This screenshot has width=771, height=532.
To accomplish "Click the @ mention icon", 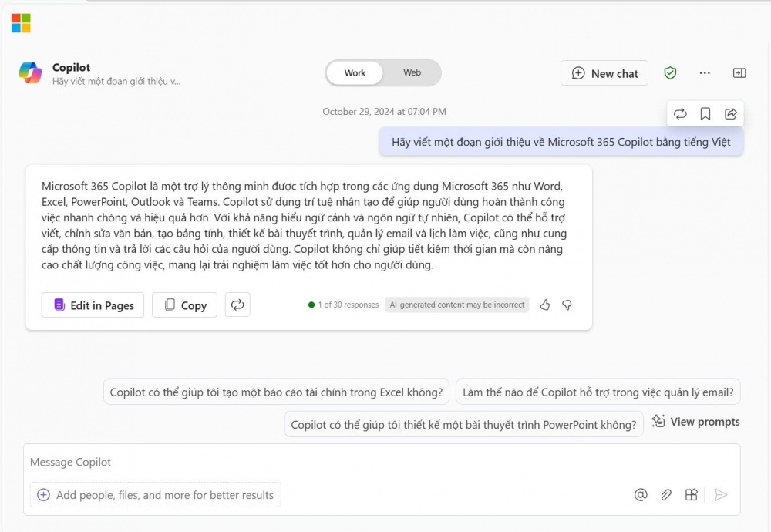I will (x=641, y=494).
